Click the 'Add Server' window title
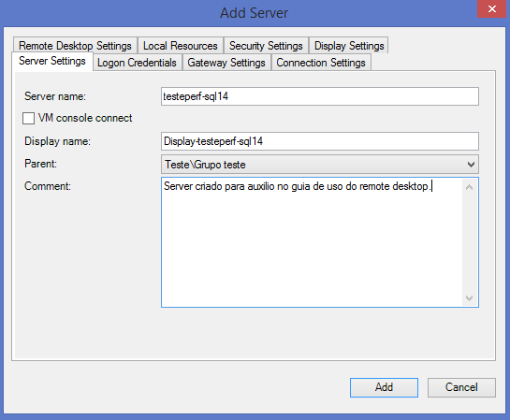Image resolution: width=510 pixels, height=420 pixels. [254, 13]
